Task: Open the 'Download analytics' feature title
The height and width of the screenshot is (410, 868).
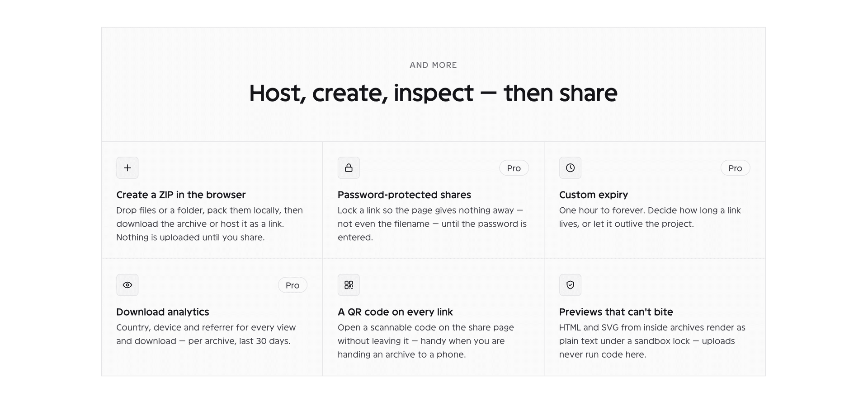Action: [x=162, y=312]
